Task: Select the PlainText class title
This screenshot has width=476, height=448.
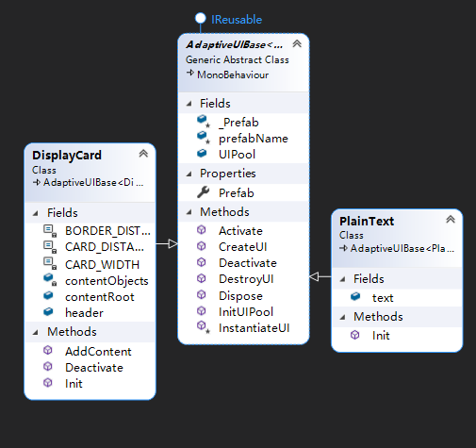Action: (x=367, y=221)
